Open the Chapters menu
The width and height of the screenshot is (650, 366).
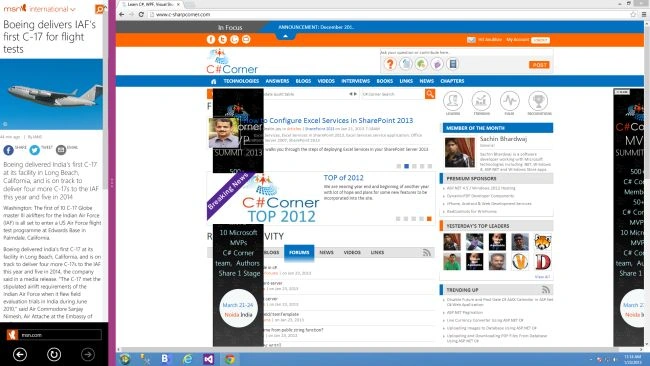tap(452, 81)
